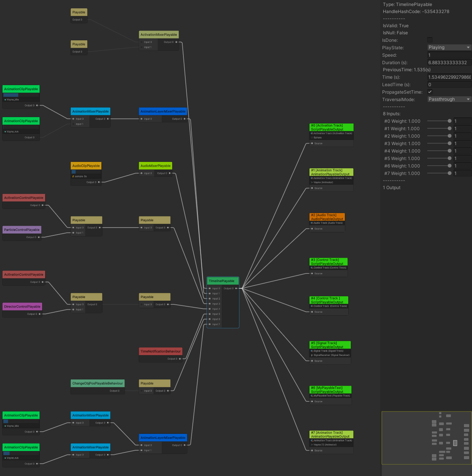This screenshot has width=472, height=476.
Task: Click the Audio Track asset icon in #2 output
Action: [x=312, y=223]
